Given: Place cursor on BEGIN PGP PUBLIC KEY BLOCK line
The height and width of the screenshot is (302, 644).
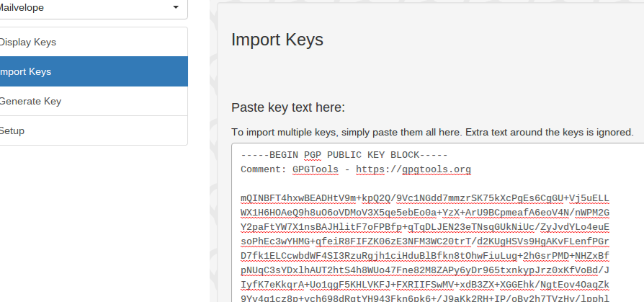Looking at the screenshot, I should [344, 155].
